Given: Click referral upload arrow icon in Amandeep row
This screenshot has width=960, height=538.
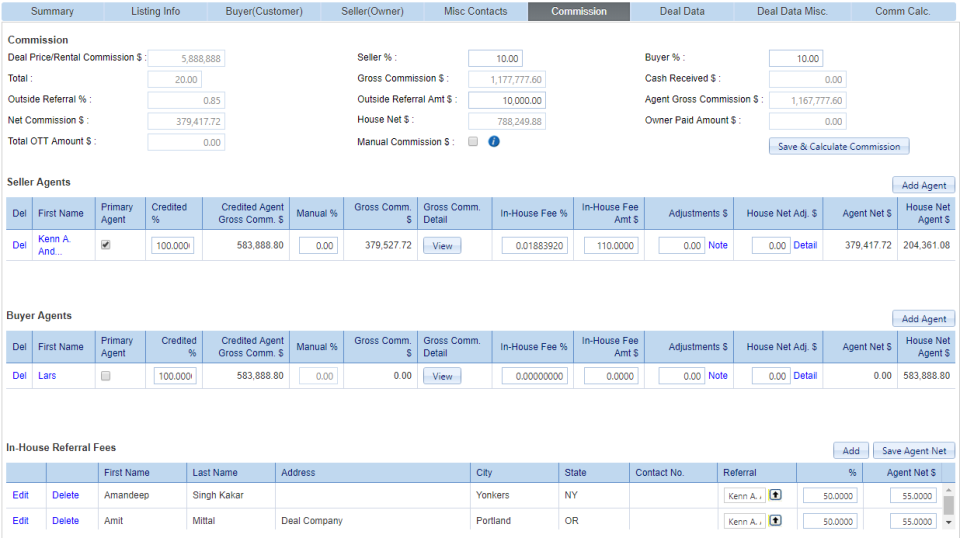Looking at the screenshot, I should point(775,495).
